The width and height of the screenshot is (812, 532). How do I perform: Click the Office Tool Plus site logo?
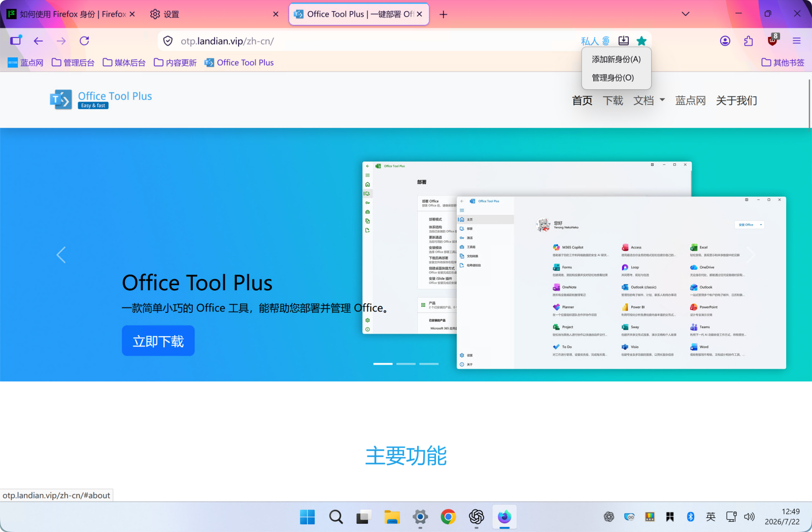coord(101,99)
